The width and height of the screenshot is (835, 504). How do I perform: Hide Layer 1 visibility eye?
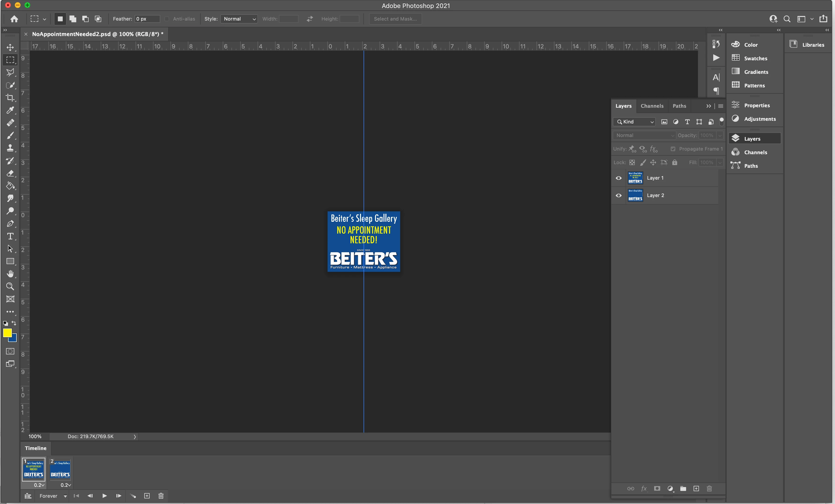click(x=619, y=178)
